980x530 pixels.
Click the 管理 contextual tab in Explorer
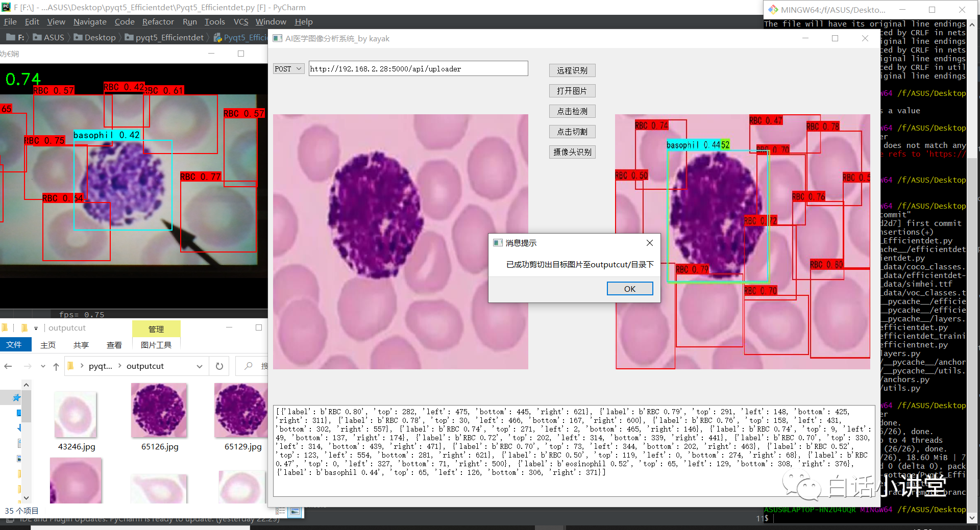pos(156,329)
